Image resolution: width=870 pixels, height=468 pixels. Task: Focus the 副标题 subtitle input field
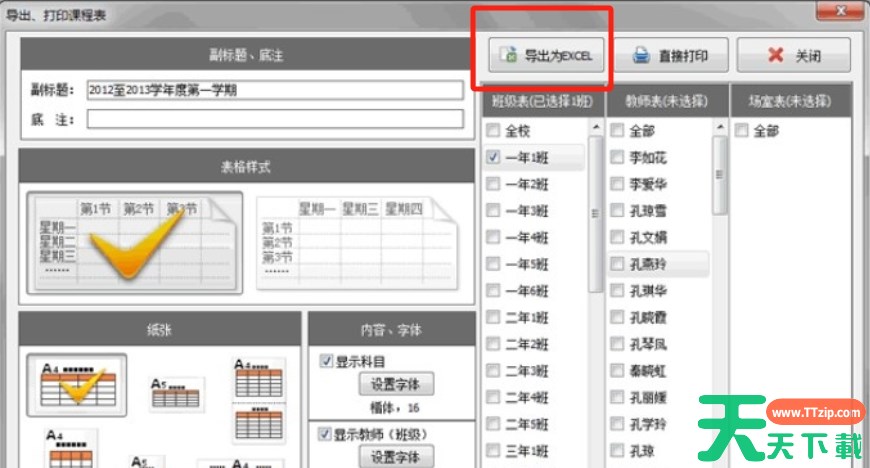point(275,90)
